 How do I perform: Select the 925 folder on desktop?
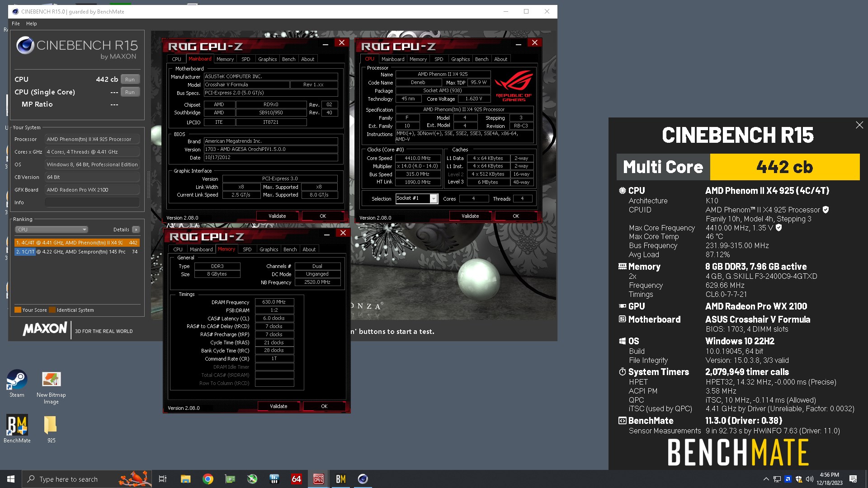click(51, 429)
